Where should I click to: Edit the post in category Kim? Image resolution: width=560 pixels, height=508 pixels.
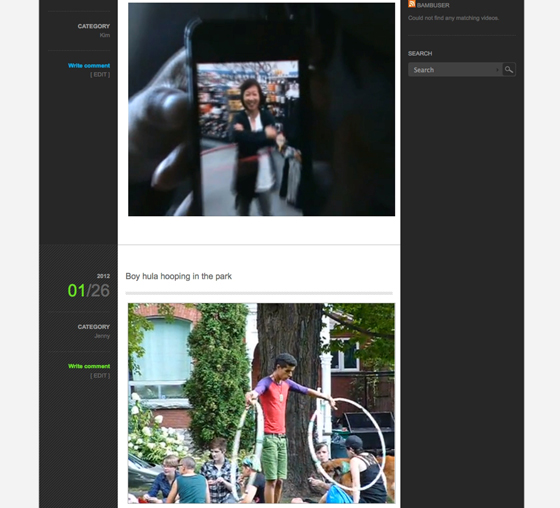[100, 74]
